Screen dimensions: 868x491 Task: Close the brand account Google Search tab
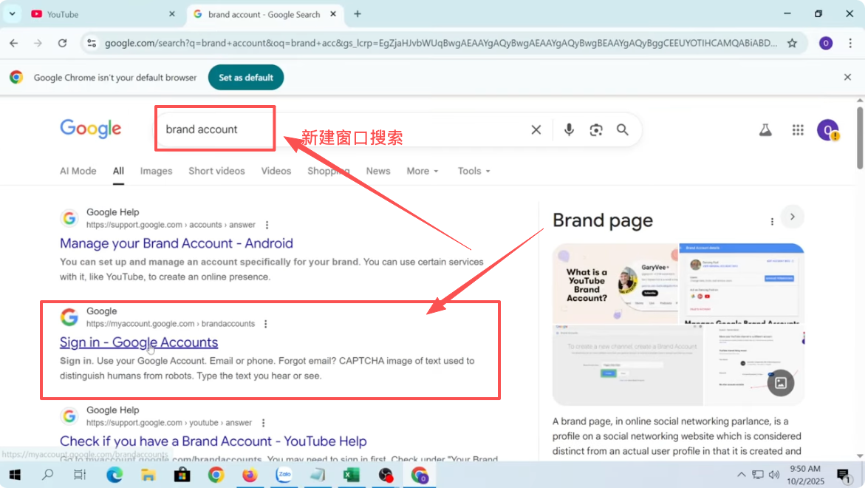[x=334, y=14]
